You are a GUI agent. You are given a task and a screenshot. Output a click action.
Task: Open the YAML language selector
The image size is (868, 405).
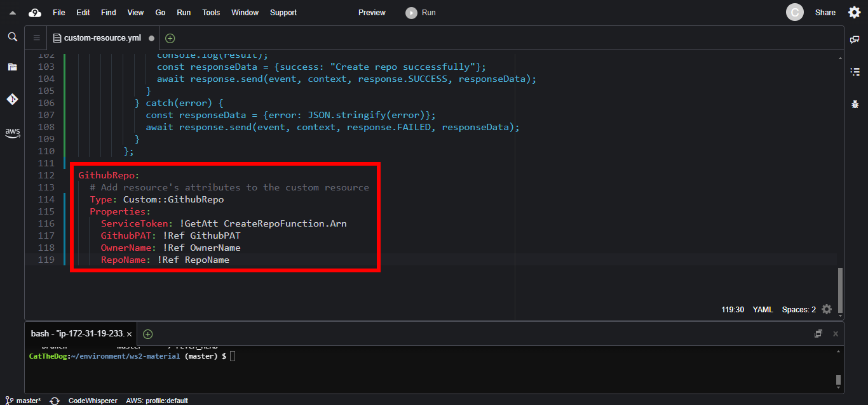pyautogui.click(x=763, y=310)
